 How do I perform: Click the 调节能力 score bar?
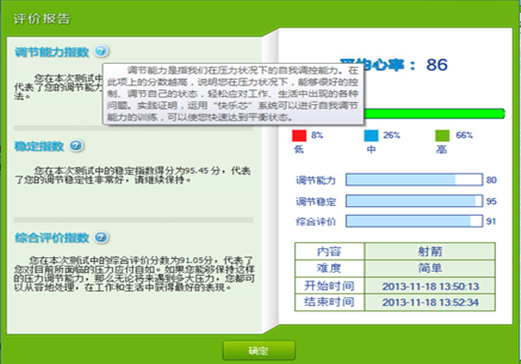414,180
